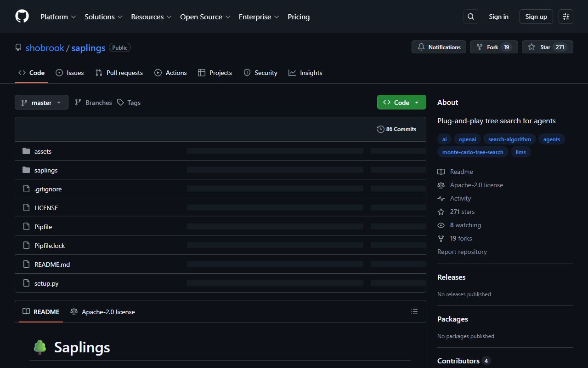Click the clock icon beside 86 Commits
The image size is (588, 368).
coord(380,129)
